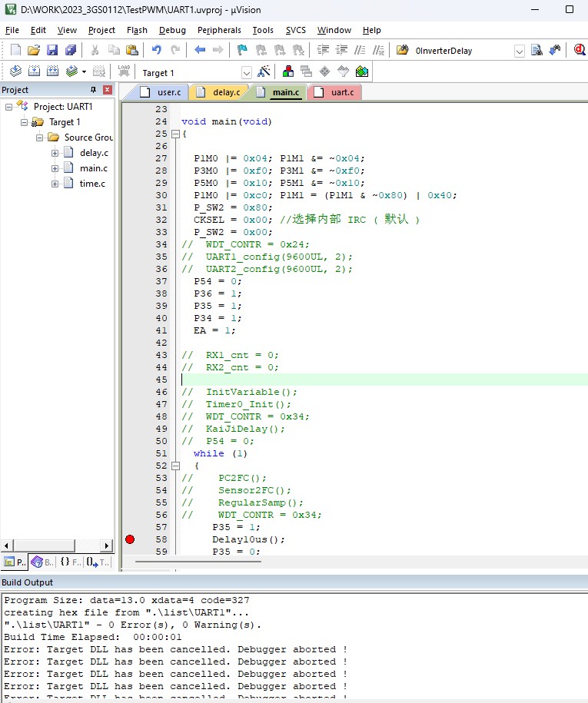Open Options for Target wand icon
Screen dimensions: 588x703
coord(264,71)
